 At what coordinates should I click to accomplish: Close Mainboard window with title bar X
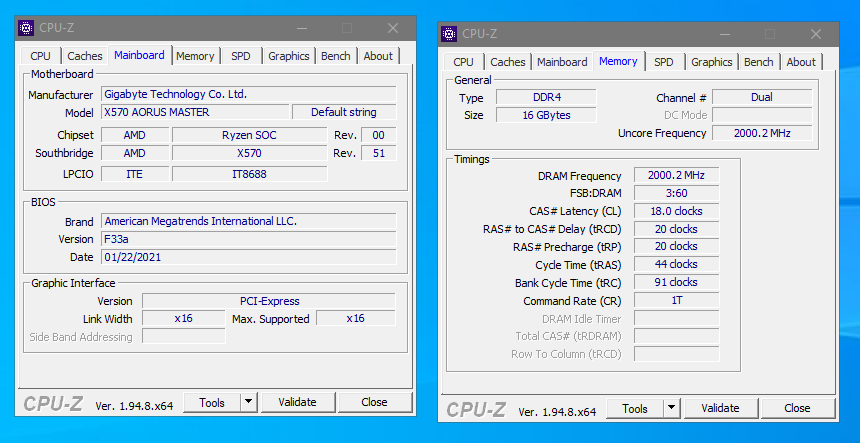point(393,29)
